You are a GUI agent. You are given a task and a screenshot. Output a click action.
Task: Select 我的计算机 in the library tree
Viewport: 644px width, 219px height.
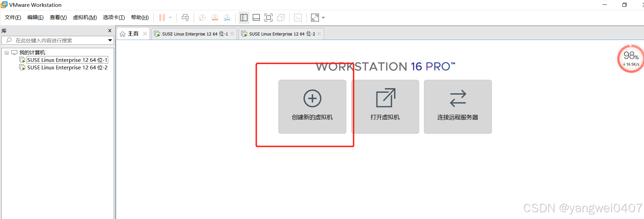click(x=32, y=53)
